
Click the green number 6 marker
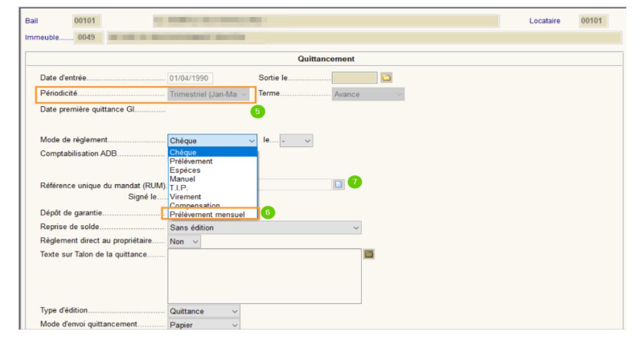269,212
